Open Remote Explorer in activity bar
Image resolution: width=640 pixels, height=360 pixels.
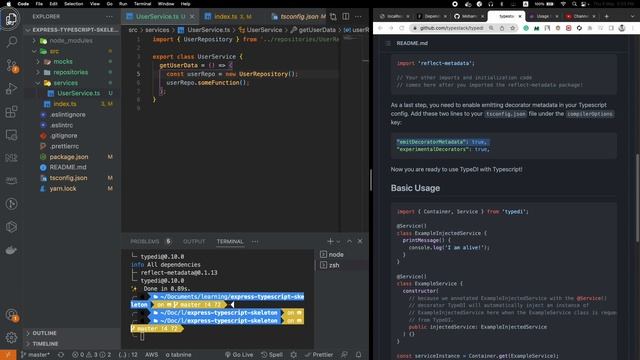[11, 135]
